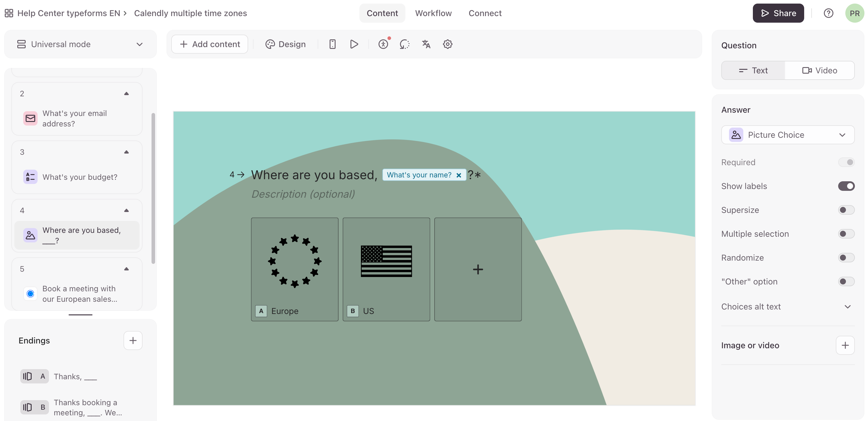Switch to the Workflow tab
The image size is (868, 421).
click(x=433, y=13)
